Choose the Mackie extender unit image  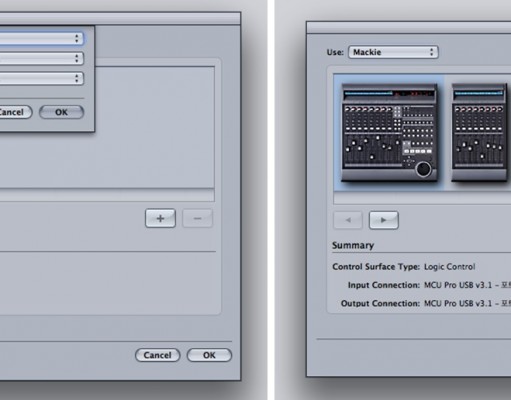click(480, 132)
